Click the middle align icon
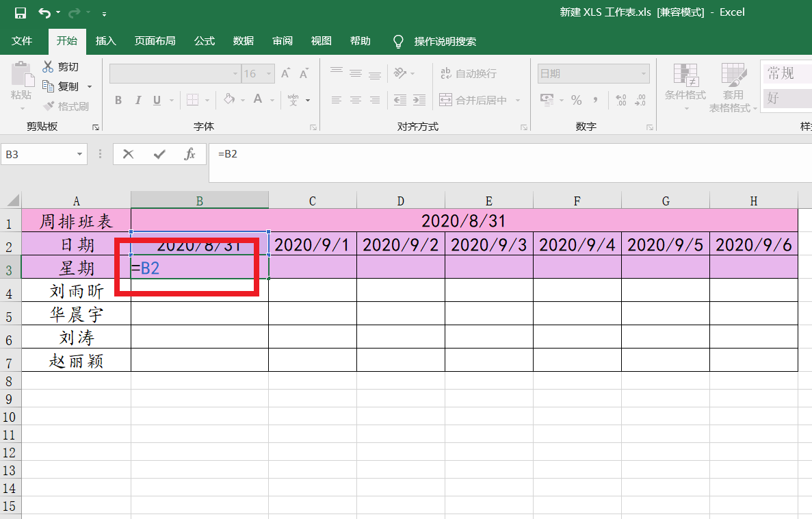This screenshot has height=519, width=812. coord(356,73)
